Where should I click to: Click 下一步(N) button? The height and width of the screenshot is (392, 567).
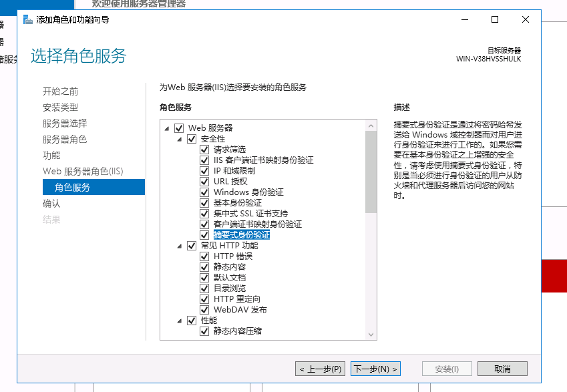(x=375, y=369)
